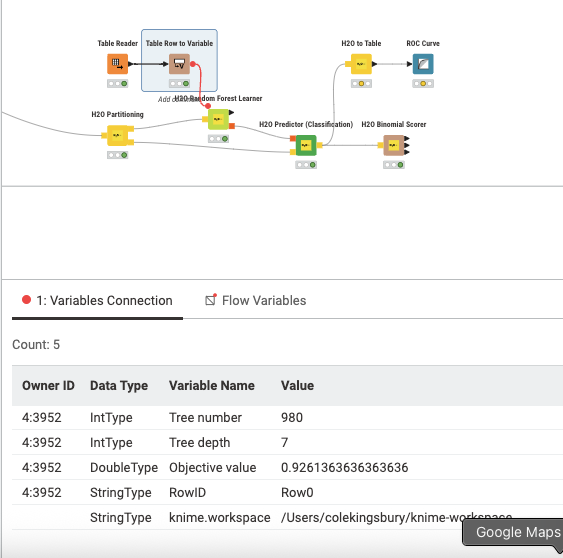Screen dimensions: 563x558
Task: Select the Tree number variable row
Action: coord(287,418)
